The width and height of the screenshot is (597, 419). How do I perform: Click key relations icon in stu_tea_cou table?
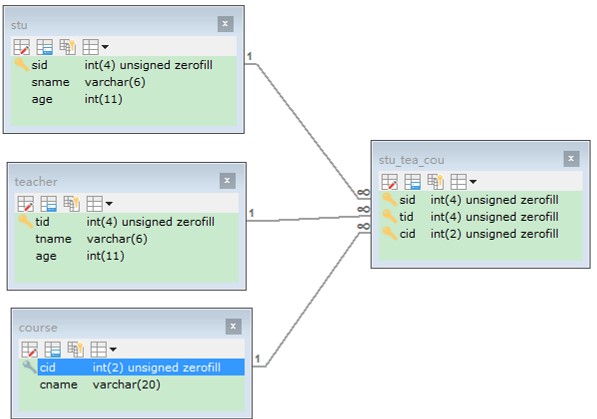(x=435, y=182)
